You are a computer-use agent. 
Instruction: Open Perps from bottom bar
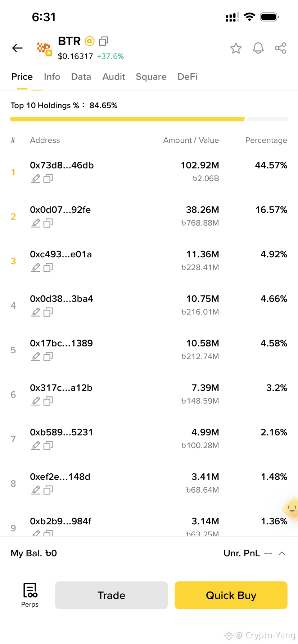[30, 595]
